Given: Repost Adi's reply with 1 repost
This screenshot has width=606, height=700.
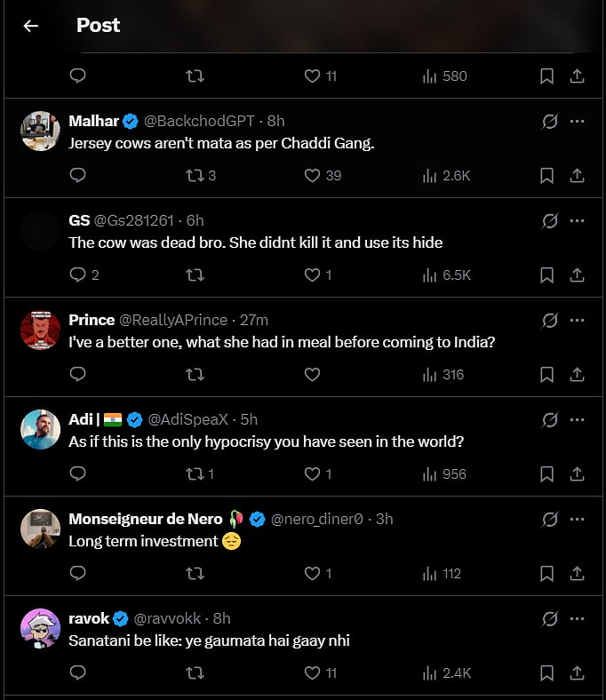Looking at the screenshot, I should [x=195, y=474].
